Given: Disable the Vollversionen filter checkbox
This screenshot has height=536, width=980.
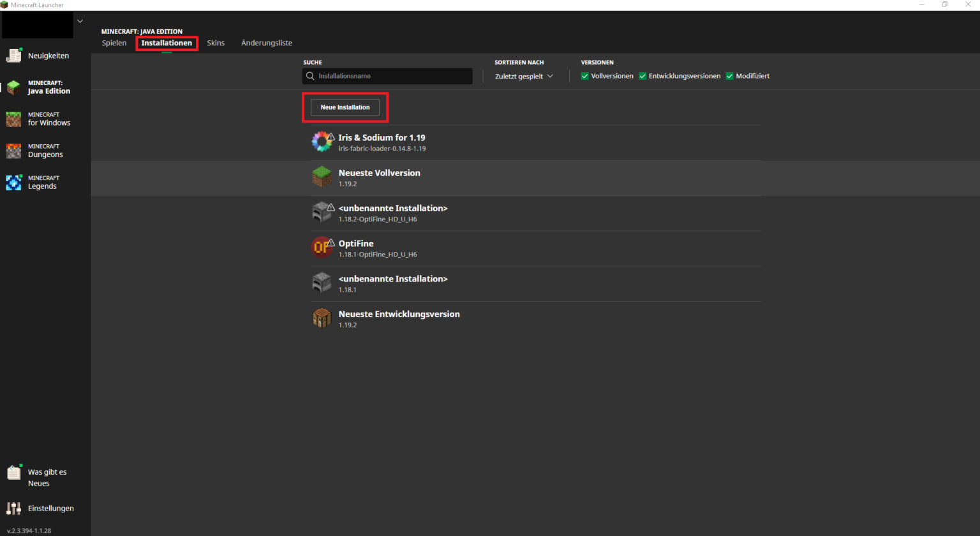Looking at the screenshot, I should tap(584, 76).
